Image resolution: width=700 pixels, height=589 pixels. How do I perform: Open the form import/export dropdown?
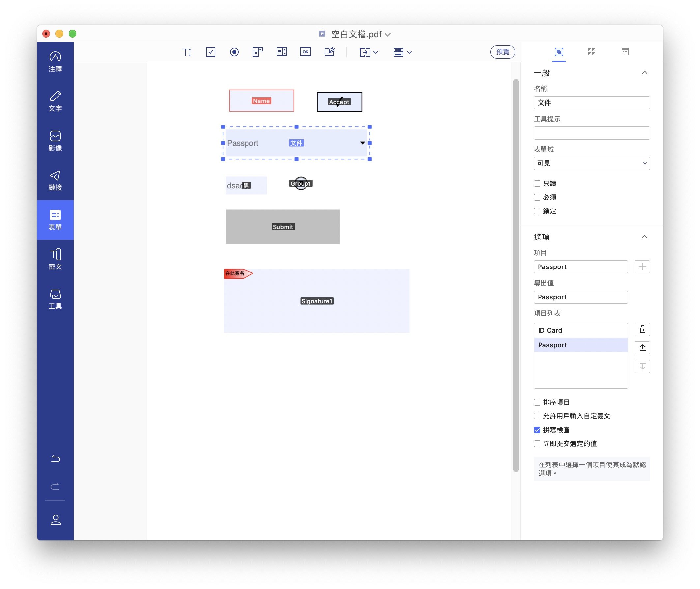coord(368,52)
